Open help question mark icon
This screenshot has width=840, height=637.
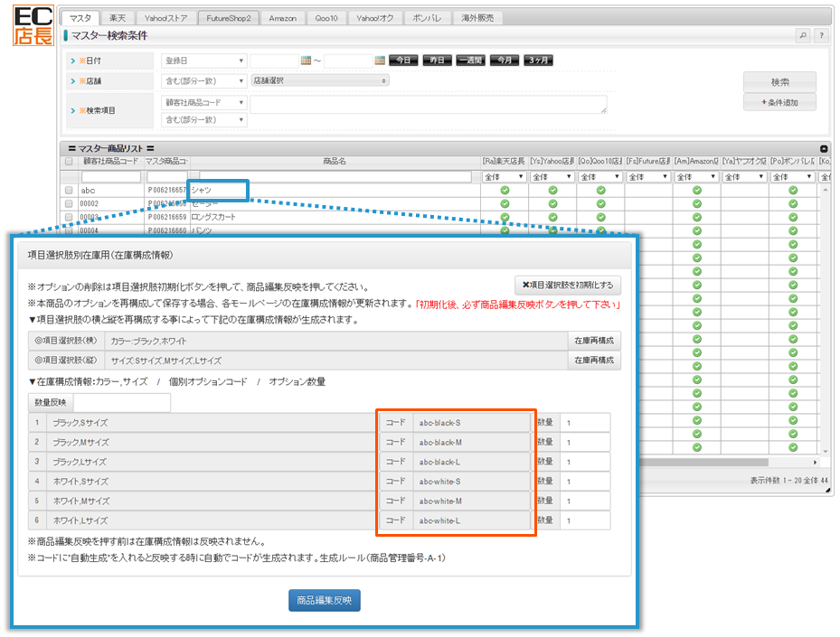tap(821, 36)
